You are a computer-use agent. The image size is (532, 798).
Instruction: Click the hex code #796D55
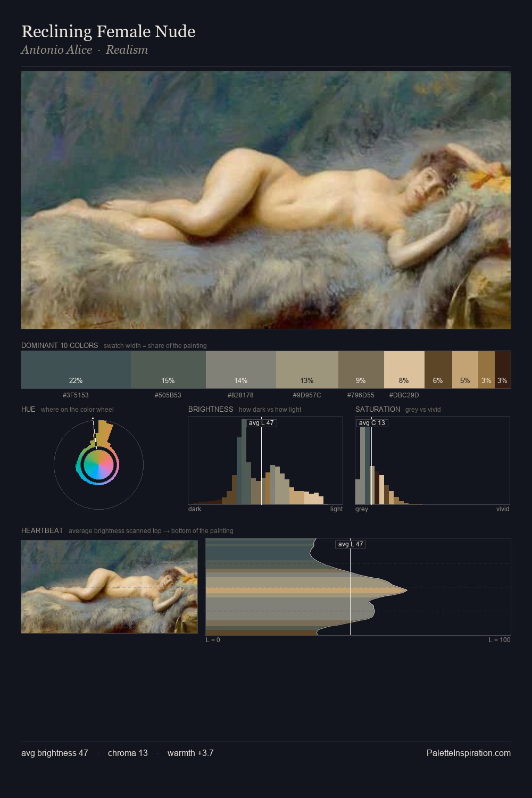tap(361, 395)
